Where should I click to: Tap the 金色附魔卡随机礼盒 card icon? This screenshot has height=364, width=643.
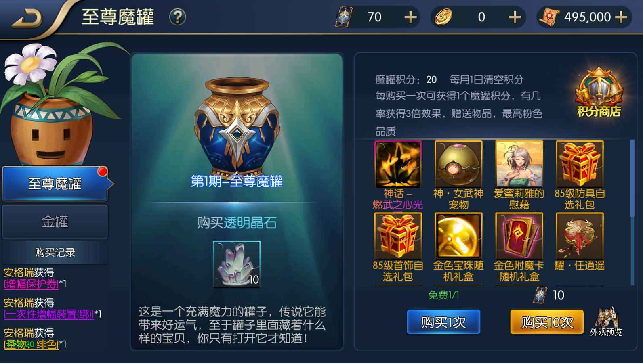coord(519,236)
